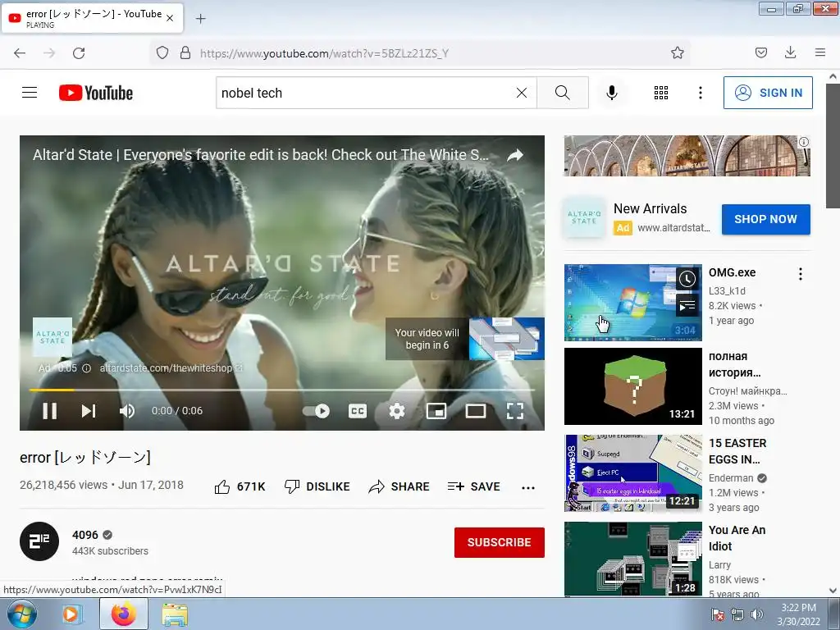Like the video with thumbs up

pos(240,486)
